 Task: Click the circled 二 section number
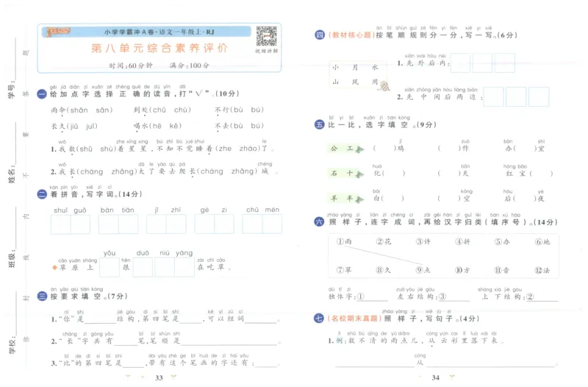tap(42, 194)
